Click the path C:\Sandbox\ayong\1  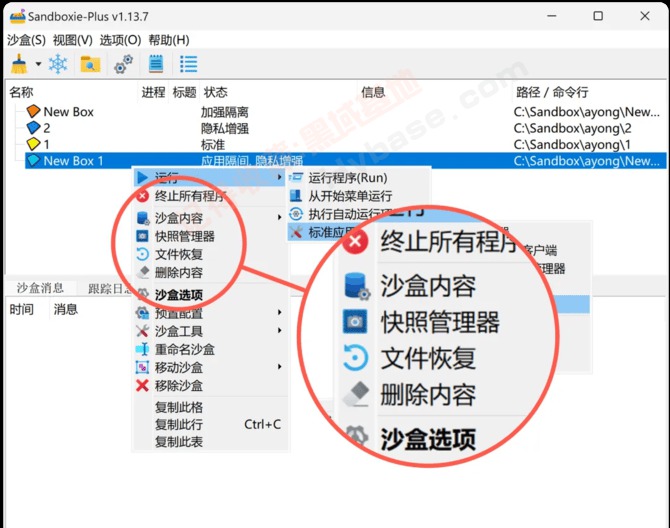click(572, 144)
